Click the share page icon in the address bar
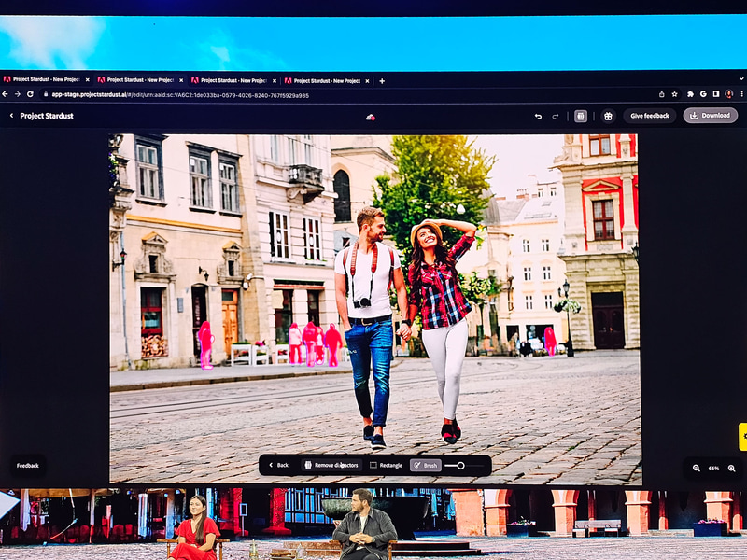 coord(662,94)
